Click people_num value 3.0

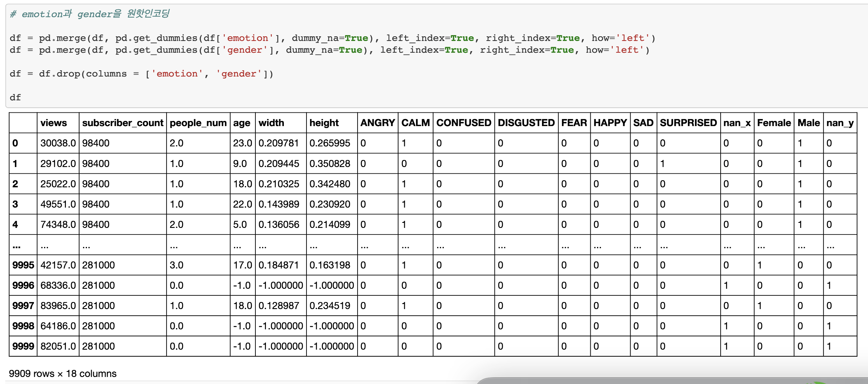click(176, 265)
